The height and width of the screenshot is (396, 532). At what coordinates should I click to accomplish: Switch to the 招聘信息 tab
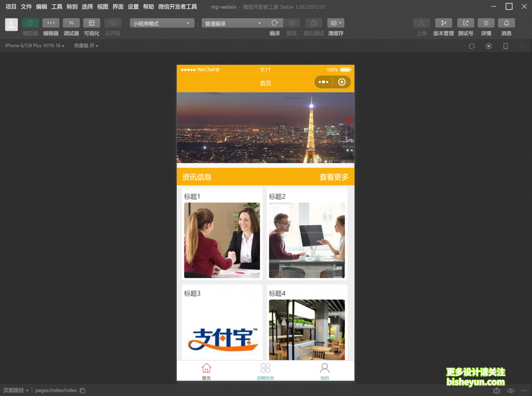(266, 371)
